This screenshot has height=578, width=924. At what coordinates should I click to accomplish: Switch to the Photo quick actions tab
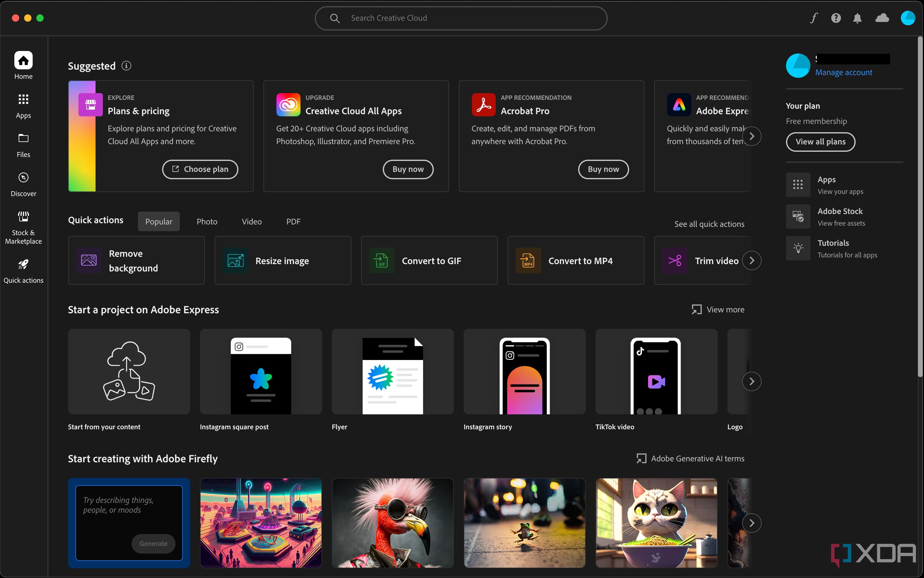pos(206,221)
